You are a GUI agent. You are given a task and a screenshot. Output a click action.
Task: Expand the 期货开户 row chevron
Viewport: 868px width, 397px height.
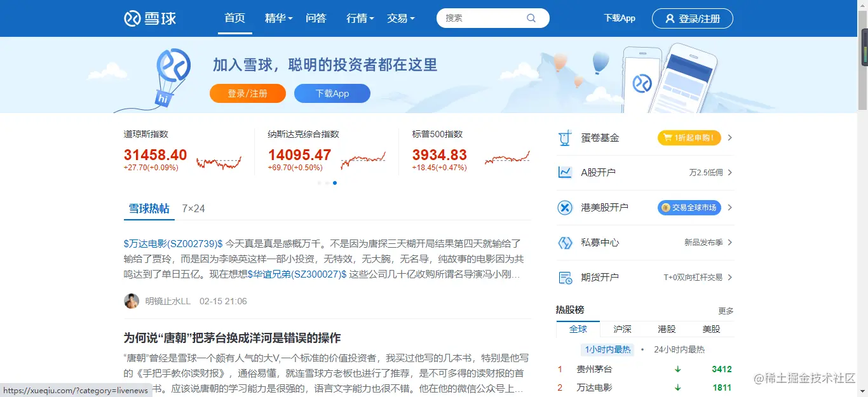point(729,277)
